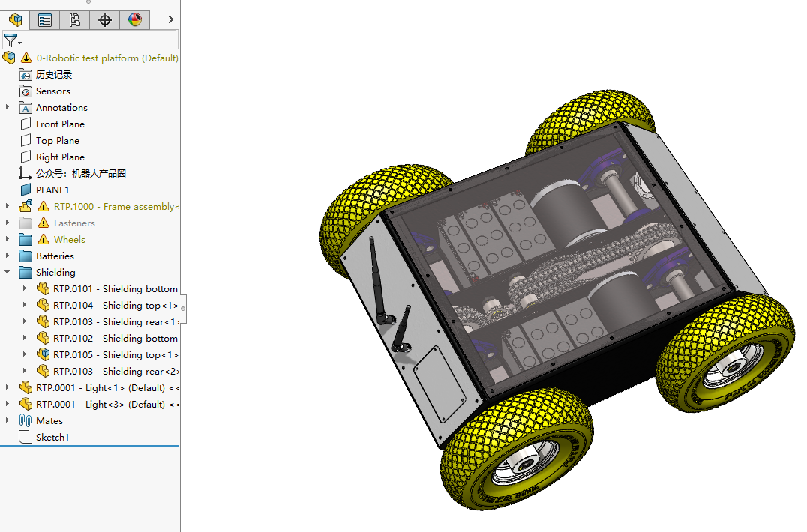
Task: Select Sketch1 in the feature tree
Action: pos(52,438)
